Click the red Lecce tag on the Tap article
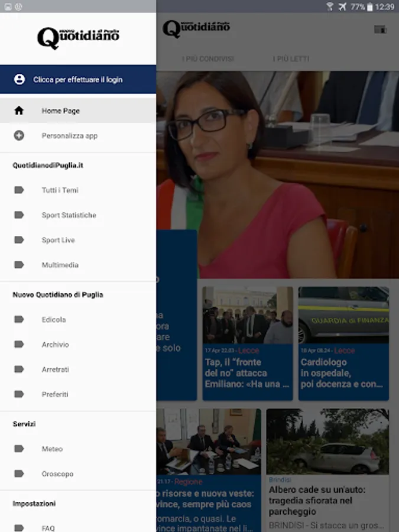This screenshot has height=532, width=399. 248,351
